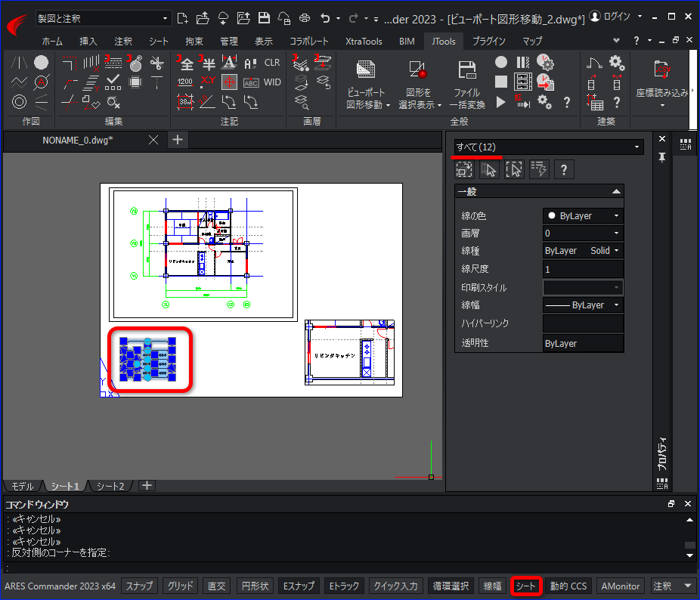Pin the Properties palette with the pushpin

click(x=662, y=157)
